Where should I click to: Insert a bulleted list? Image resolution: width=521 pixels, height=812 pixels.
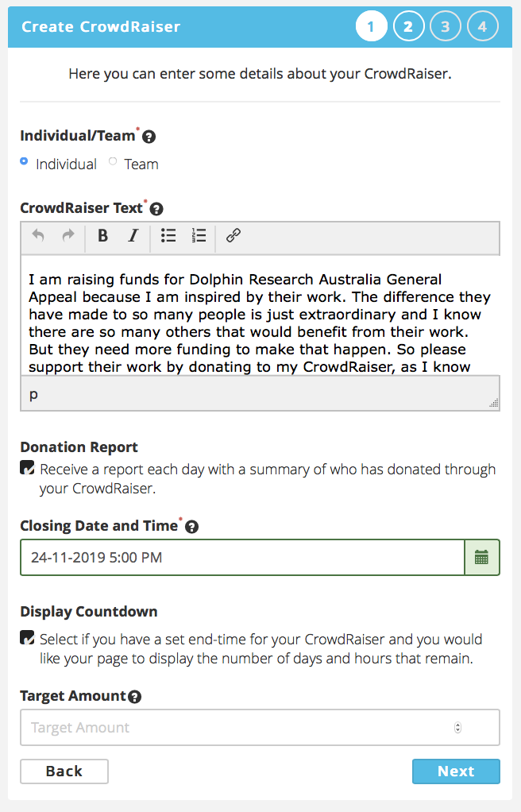[x=168, y=236]
